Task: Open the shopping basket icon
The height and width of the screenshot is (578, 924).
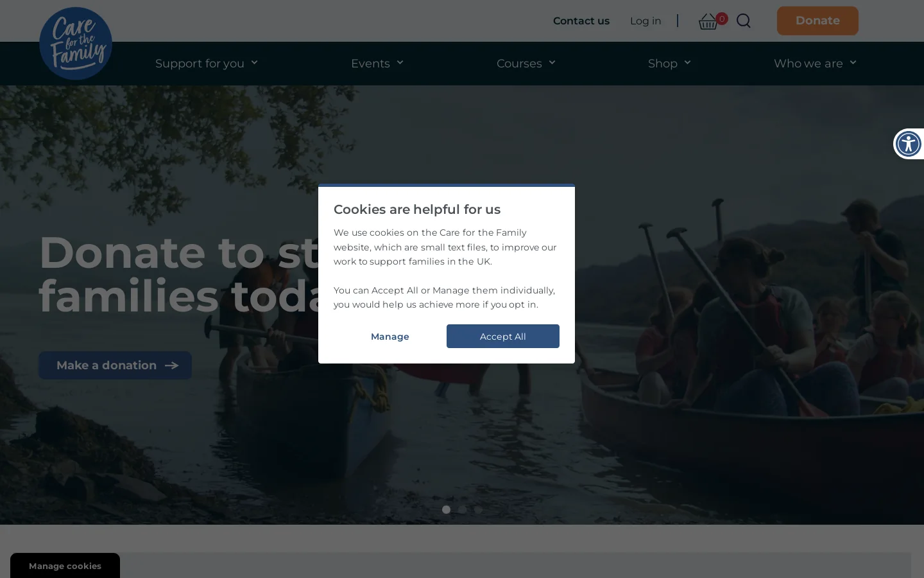Action: click(708, 21)
